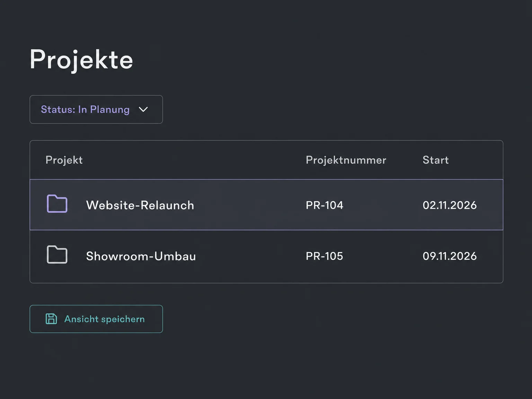Click project number PR-104

(325, 205)
